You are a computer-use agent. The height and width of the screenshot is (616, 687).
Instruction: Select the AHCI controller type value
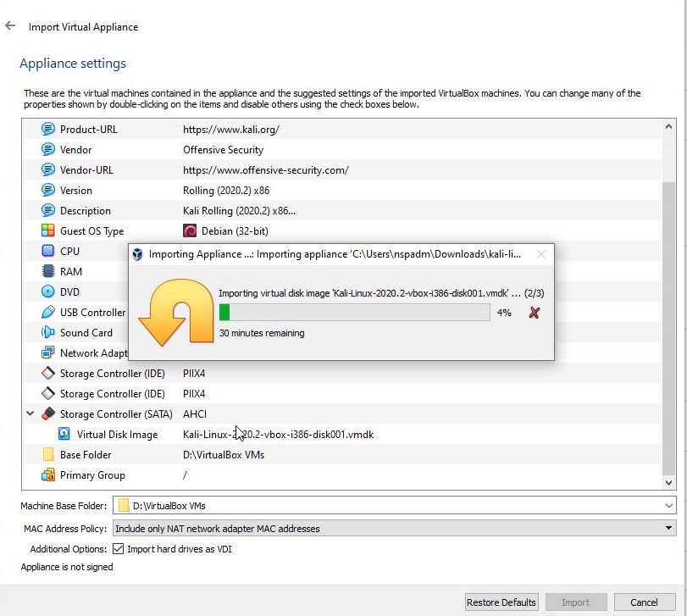coord(195,414)
